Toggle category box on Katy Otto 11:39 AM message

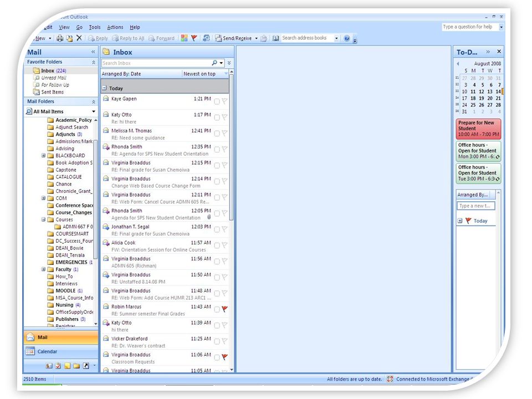(x=217, y=325)
